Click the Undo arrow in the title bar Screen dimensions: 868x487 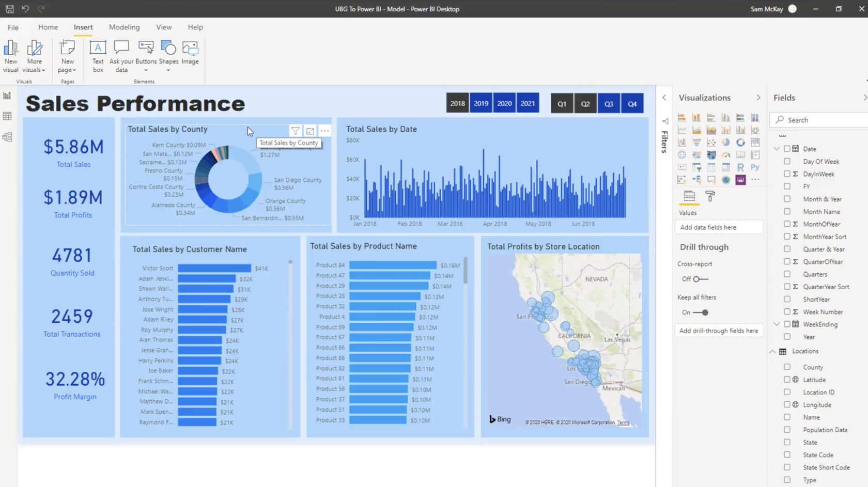click(x=25, y=9)
